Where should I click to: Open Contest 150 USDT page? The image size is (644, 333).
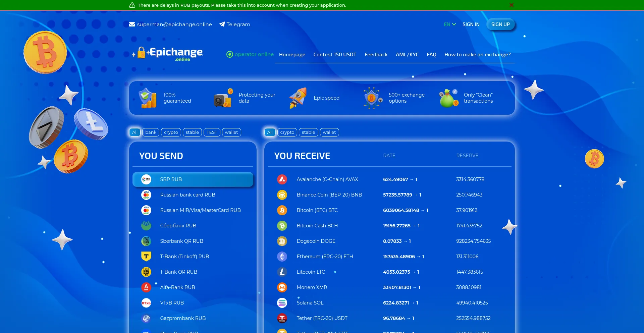(x=335, y=55)
